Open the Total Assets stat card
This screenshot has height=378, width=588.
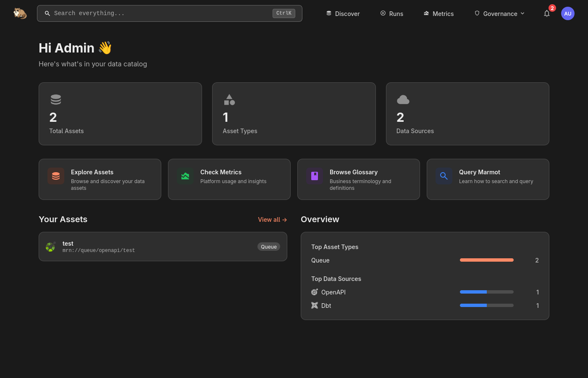(x=120, y=114)
